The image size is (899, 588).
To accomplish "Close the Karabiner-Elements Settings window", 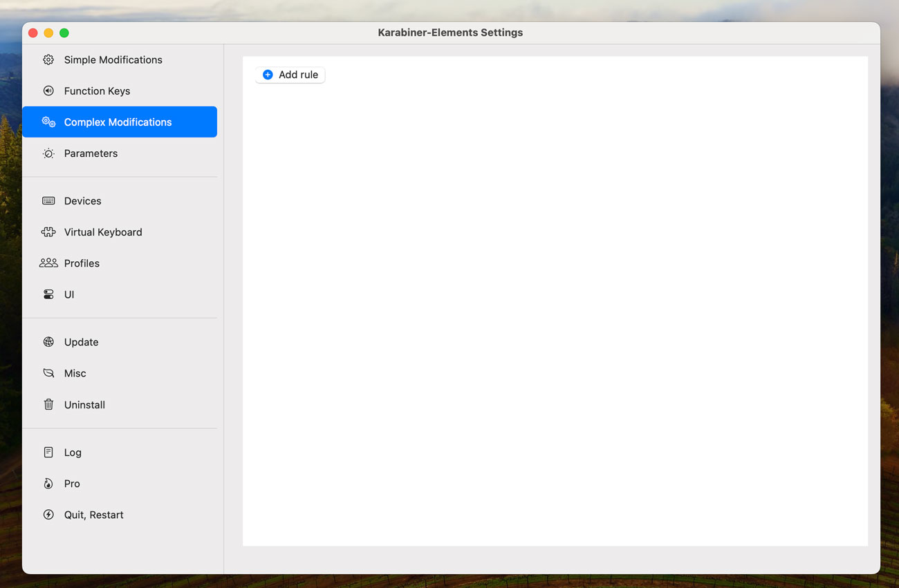I will pos(33,32).
